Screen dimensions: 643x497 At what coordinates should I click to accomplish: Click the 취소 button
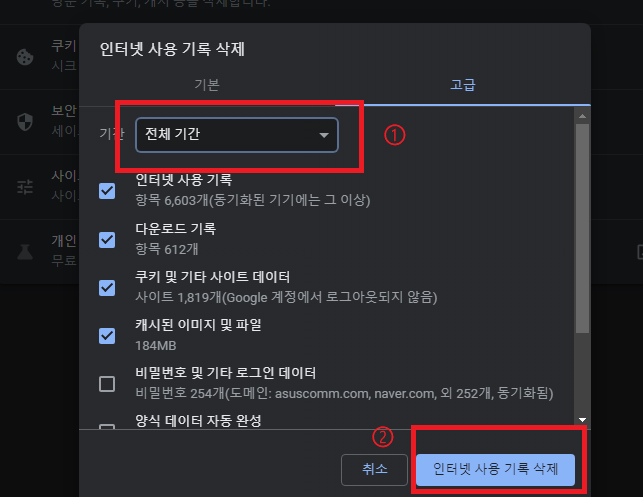pos(374,470)
